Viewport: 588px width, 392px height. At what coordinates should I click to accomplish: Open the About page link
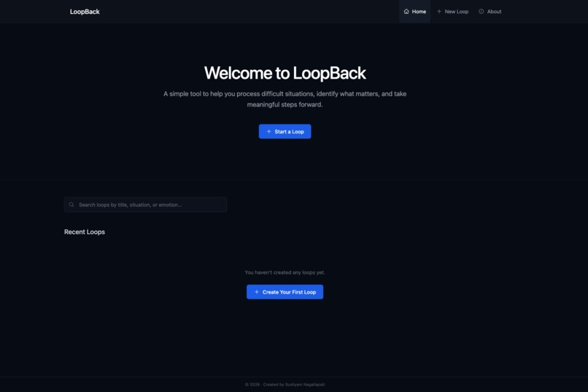pos(490,12)
